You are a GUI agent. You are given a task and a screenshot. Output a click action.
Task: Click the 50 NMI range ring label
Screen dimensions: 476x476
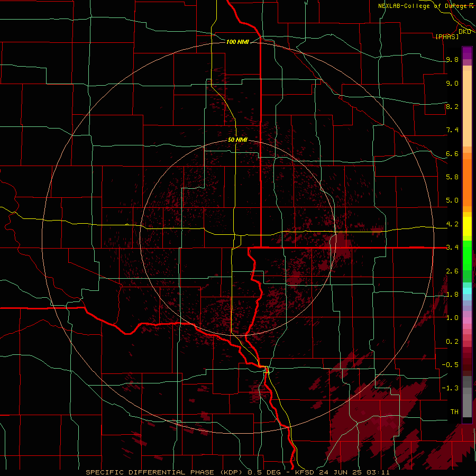click(x=237, y=140)
